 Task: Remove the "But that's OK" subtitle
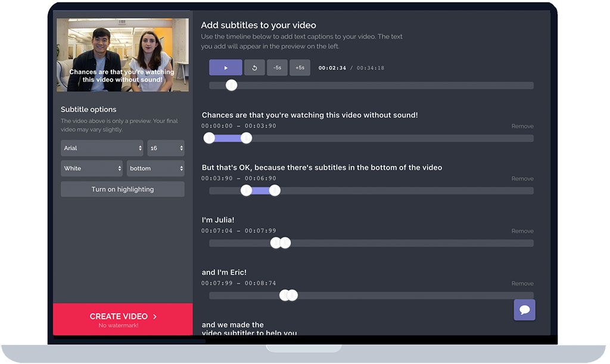point(522,179)
